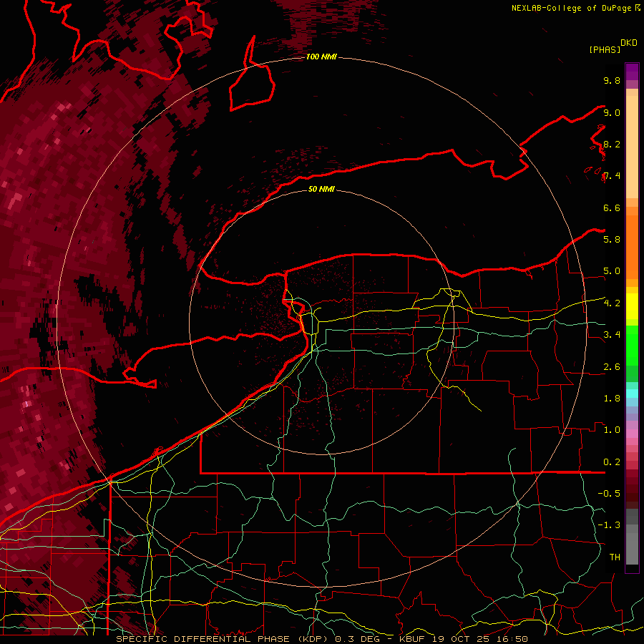Click the [PHAS] legend label
644x644 pixels.
[x=605, y=50]
